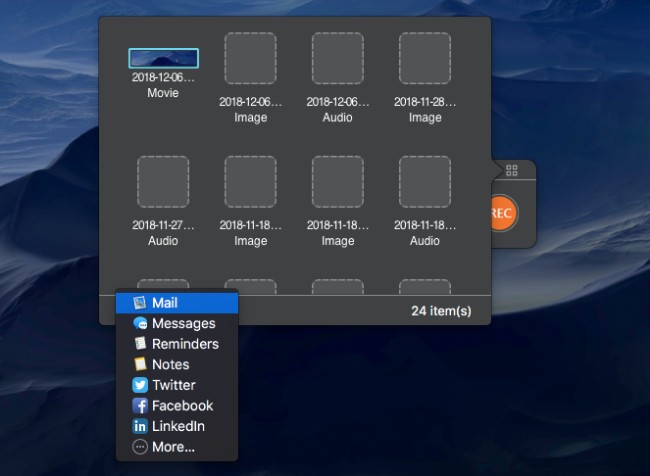Click the Facebook f icon
Viewport: 650px width, 476px height.
(140, 406)
